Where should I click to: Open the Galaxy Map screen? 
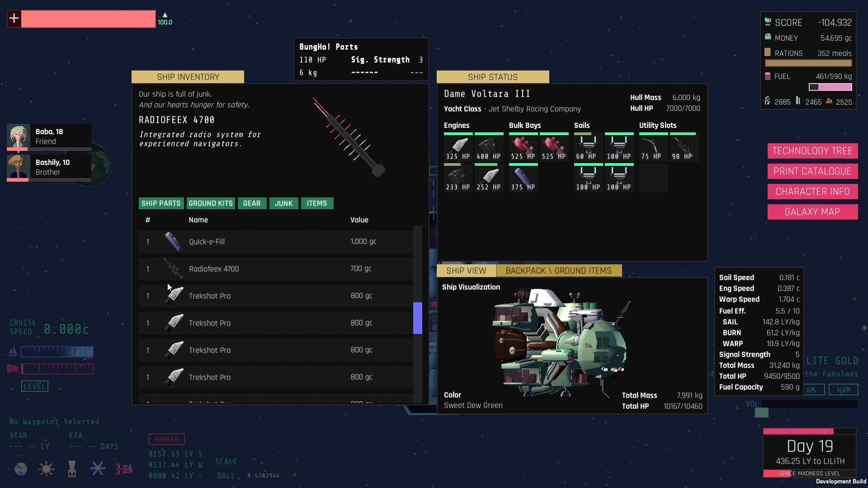(x=812, y=211)
